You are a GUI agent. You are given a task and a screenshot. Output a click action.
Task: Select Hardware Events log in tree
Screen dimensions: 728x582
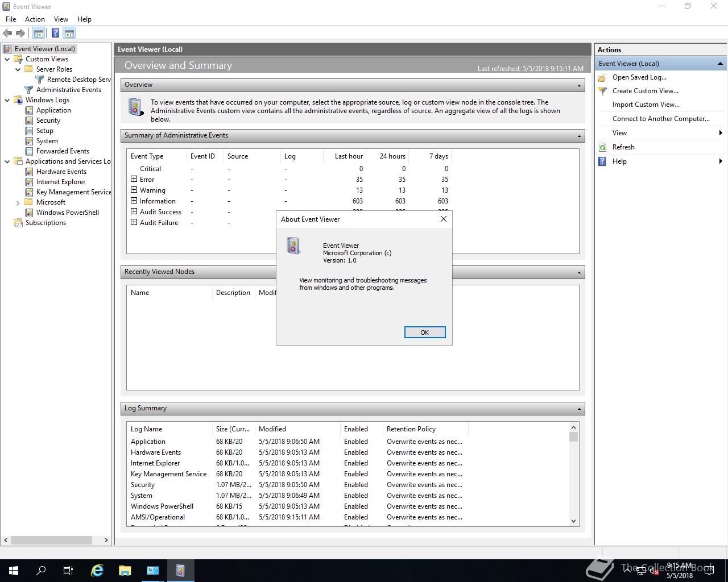pos(61,172)
